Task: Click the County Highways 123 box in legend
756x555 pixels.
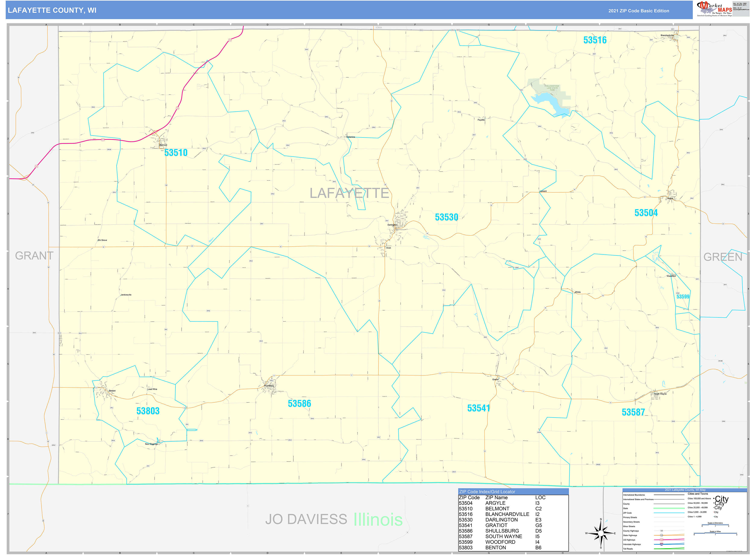Action: click(661, 531)
